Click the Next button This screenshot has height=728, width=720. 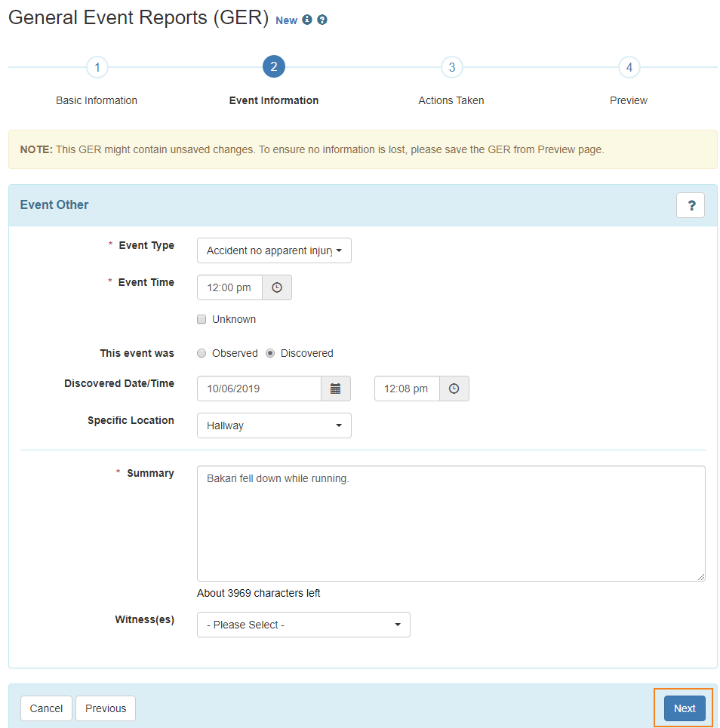coord(685,708)
